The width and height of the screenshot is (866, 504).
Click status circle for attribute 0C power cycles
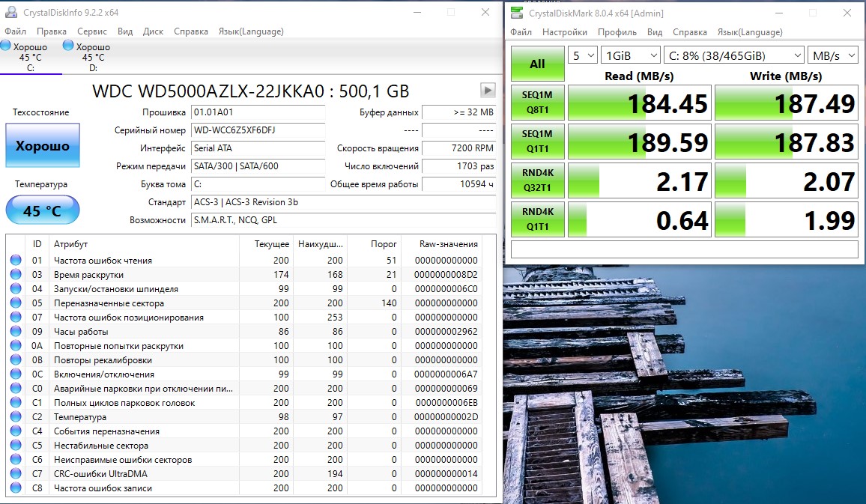click(x=16, y=374)
